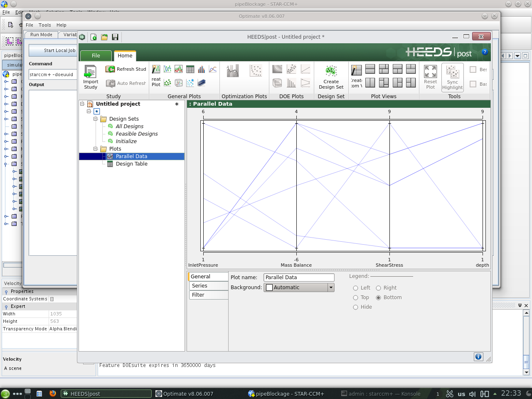532x399 pixels.
Task: Select Hide legend radio button
Action: click(x=355, y=307)
